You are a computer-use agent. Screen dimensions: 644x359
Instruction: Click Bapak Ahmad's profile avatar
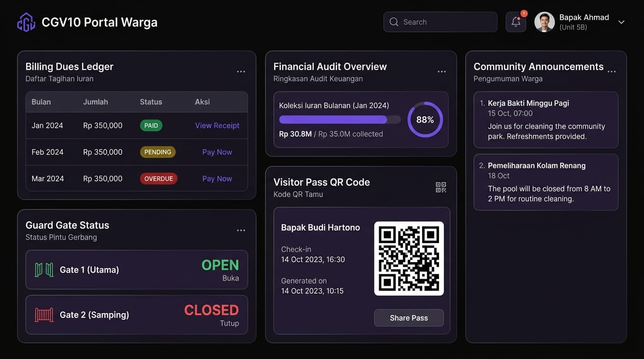click(545, 22)
